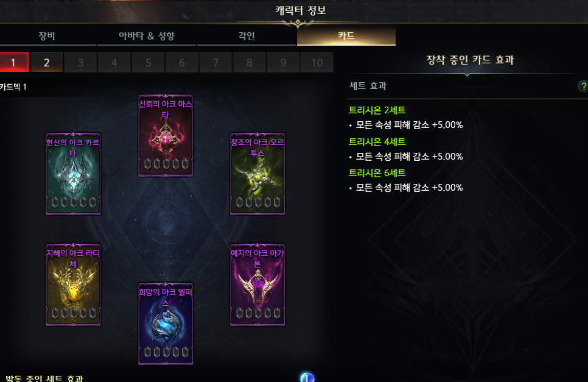Select the 카드 tab
588x382 pixels.
coord(346,36)
